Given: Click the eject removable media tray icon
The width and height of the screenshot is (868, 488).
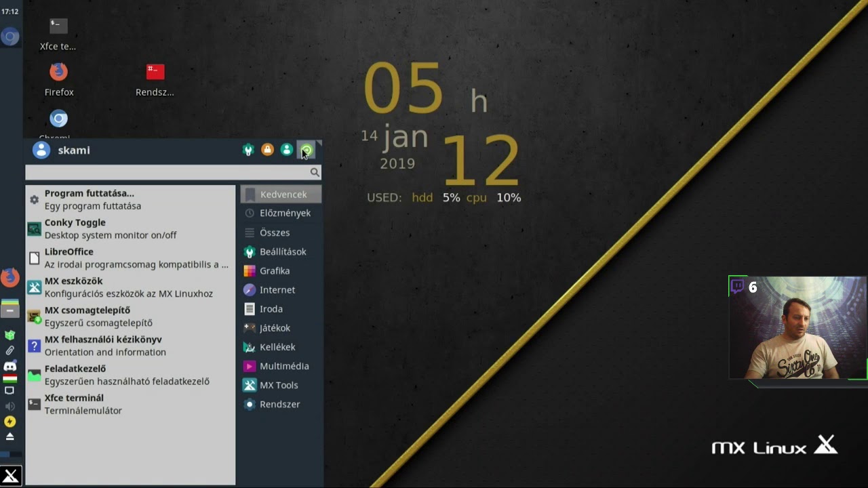Looking at the screenshot, I should click(9, 436).
